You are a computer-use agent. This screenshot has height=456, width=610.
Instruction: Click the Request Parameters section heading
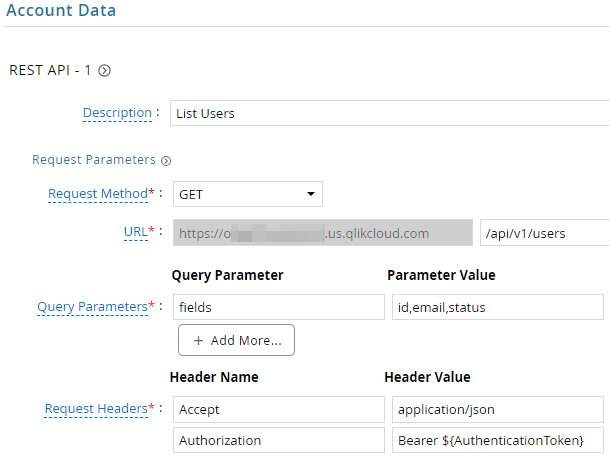tap(94, 160)
